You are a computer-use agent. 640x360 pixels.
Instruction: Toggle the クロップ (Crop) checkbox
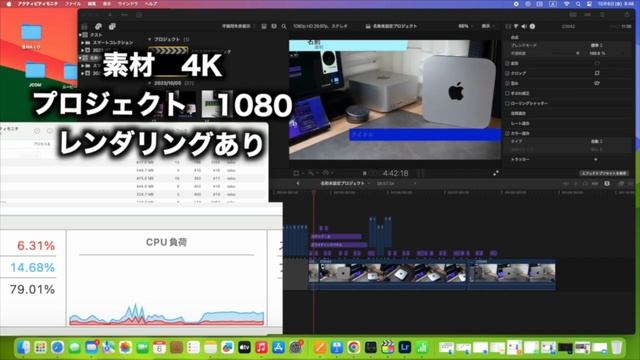(507, 73)
